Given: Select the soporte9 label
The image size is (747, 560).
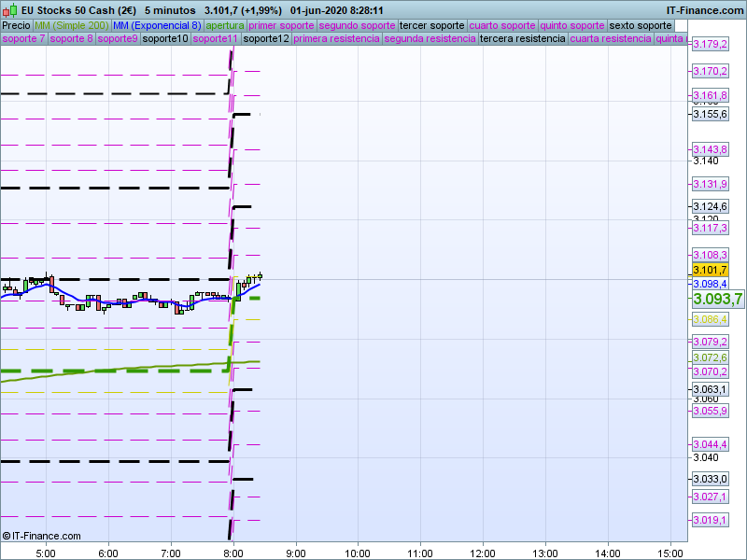Looking at the screenshot, I should point(118,38).
